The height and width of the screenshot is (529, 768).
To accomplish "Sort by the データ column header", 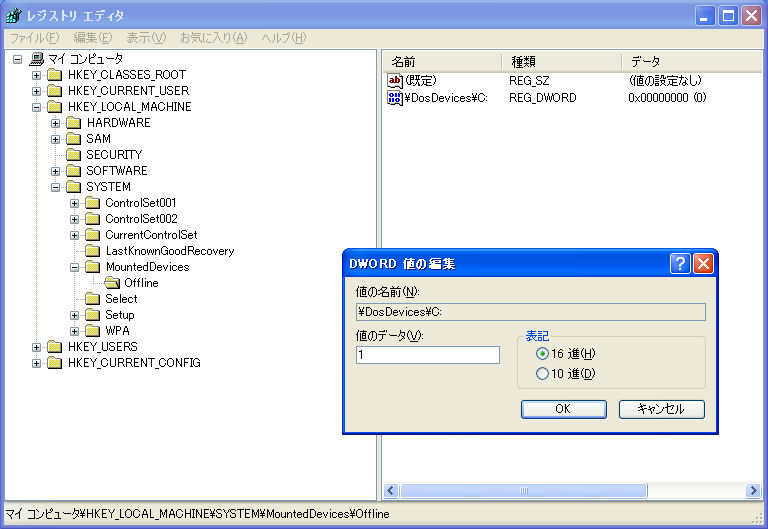I will click(x=692, y=62).
